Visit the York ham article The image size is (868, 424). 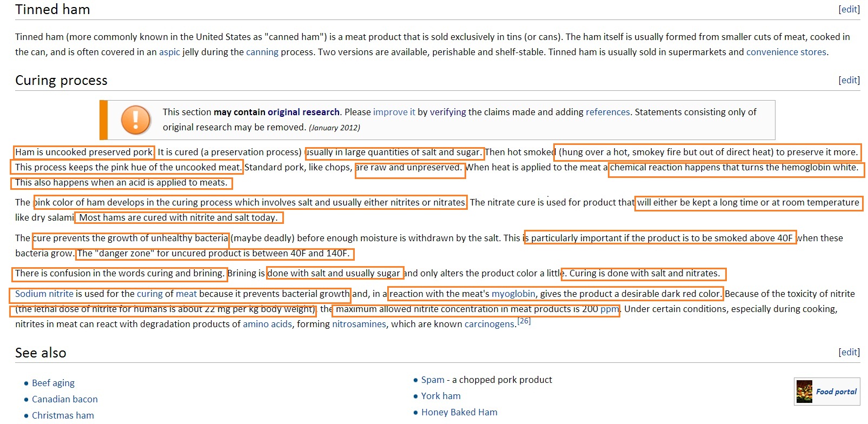coord(441,396)
